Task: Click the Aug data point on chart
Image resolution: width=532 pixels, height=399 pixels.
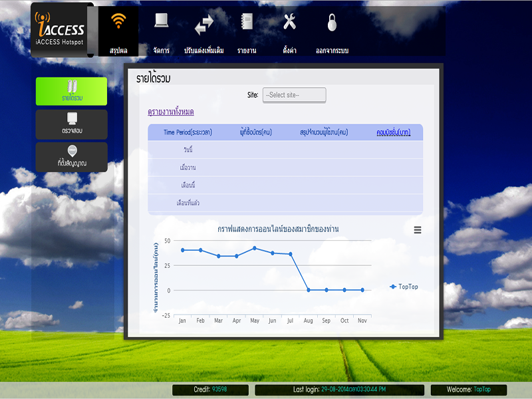Action: 309,290
